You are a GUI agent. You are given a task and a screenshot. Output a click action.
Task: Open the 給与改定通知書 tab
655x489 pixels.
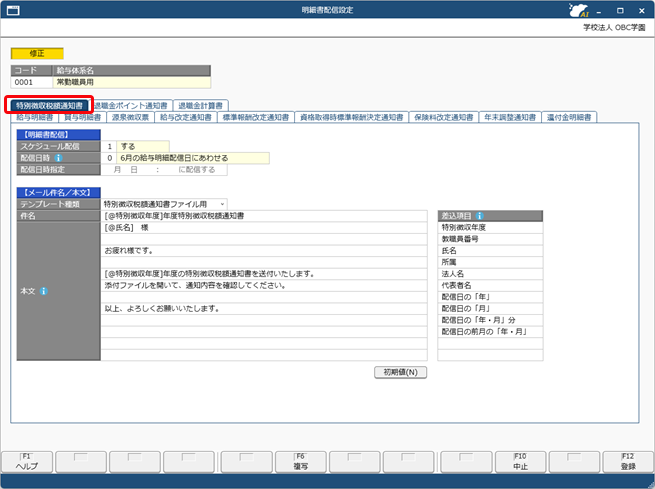pyautogui.click(x=185, y=117)
